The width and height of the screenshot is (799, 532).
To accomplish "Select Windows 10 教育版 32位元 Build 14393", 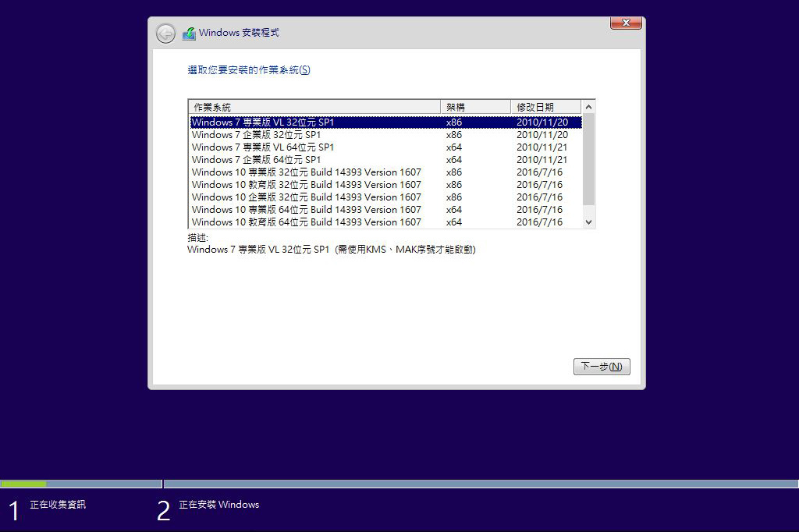I will pyautogui.click(x=385, y=185).
